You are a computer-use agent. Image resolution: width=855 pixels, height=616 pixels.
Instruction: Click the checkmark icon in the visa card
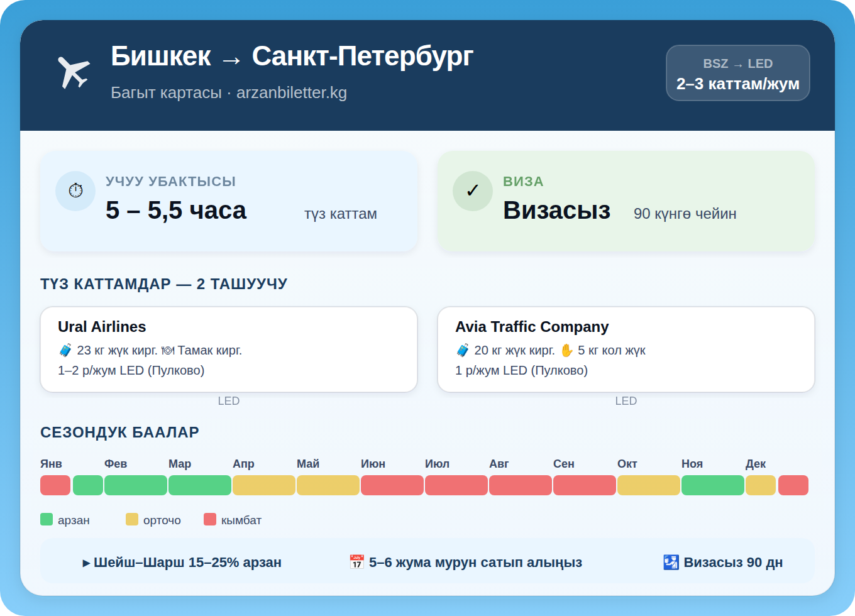pos(473,190)
